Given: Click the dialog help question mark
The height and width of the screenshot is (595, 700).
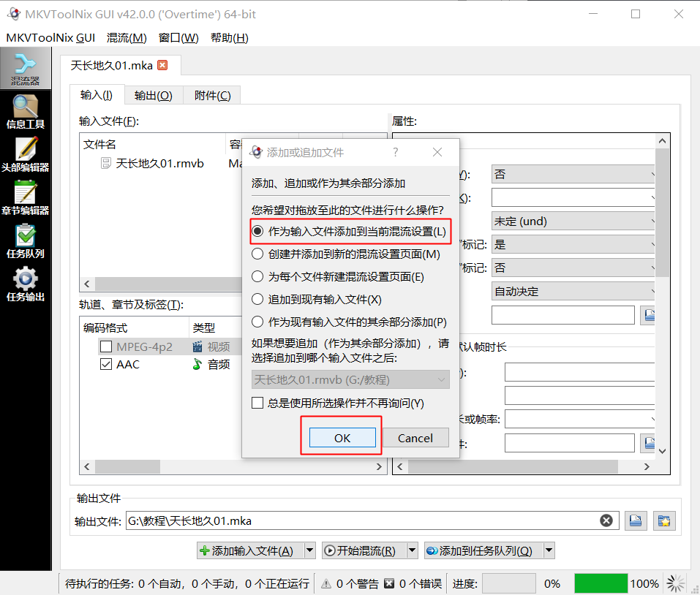Looking at the screenshot, I should pyautogui.click(x=396, y=152).
